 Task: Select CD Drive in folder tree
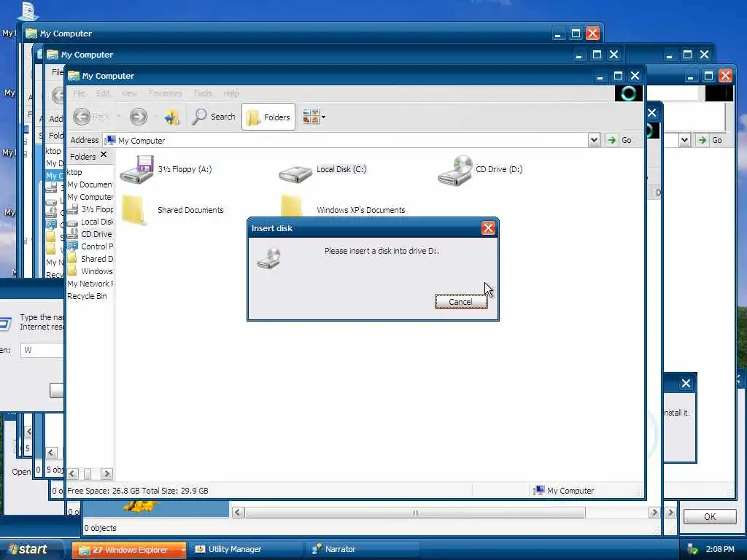pyautogui.click(x=90, y=234)
